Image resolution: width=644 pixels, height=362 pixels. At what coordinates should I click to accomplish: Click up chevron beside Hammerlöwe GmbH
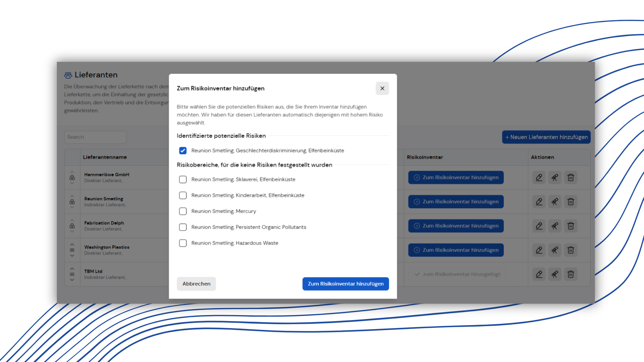tap(72, 172)
